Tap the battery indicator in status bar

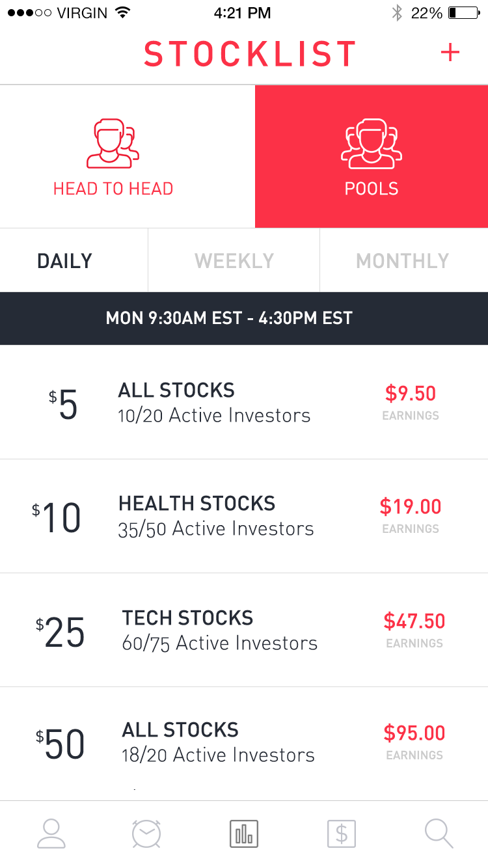pyautogui.click(x=463, y=13)
